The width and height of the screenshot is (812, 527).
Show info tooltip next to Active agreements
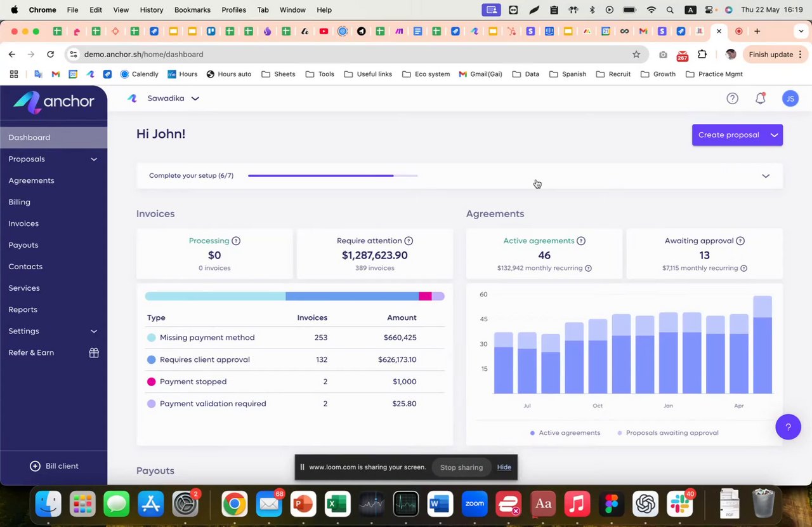point(581,241)
